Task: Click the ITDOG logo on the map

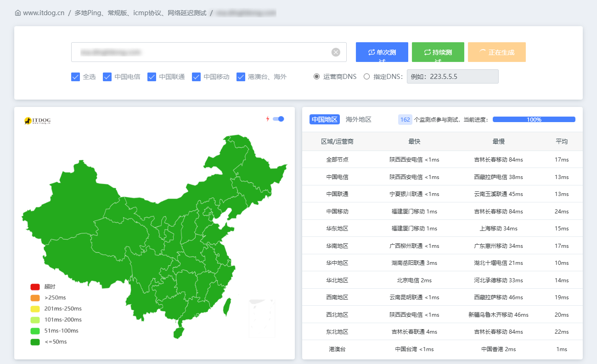Action: coord(38,121)
